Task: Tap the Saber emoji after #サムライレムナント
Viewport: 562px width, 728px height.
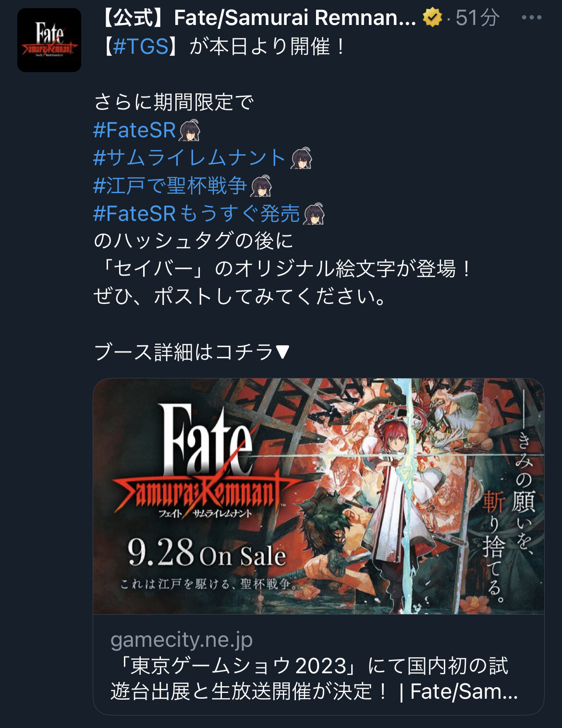Action: (301, 158)
